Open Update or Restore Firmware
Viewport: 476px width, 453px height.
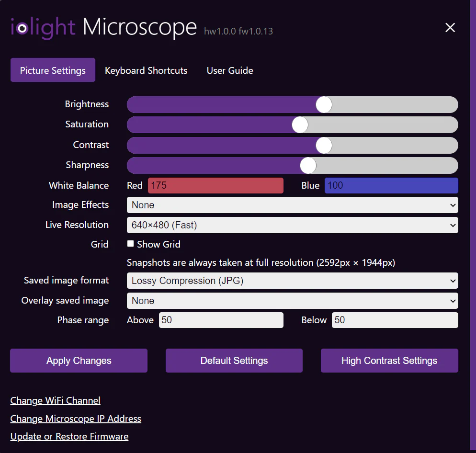[69, 436]
